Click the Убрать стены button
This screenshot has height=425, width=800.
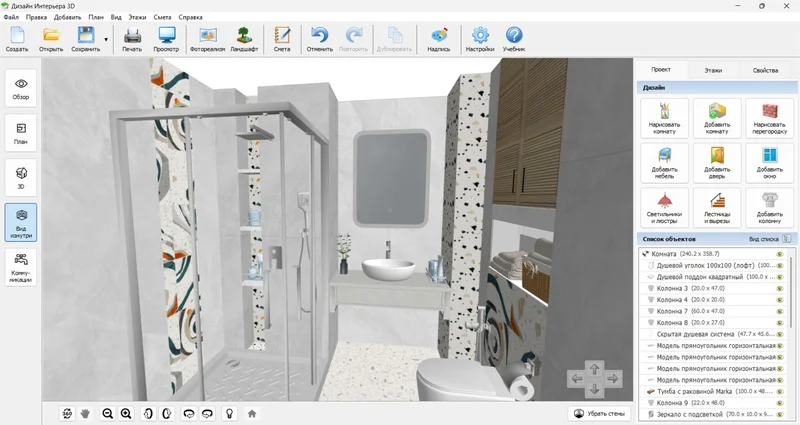click(599, 413)
